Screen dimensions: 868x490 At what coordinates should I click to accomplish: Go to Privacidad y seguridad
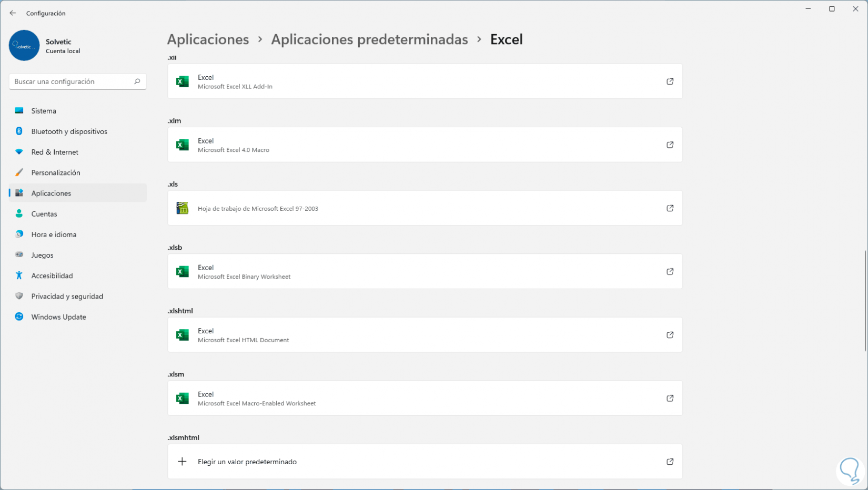point(67,297)
